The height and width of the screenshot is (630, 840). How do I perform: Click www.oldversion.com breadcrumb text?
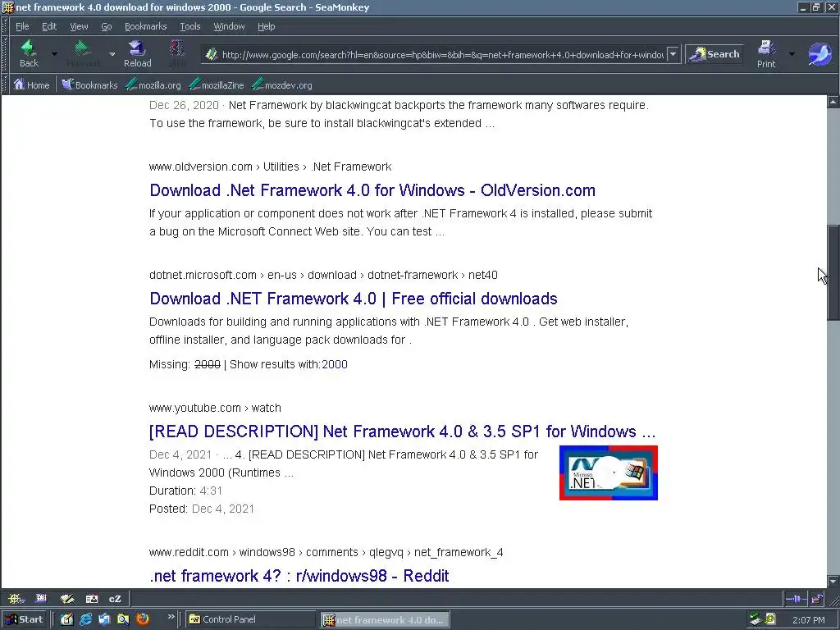pos(201,167)
